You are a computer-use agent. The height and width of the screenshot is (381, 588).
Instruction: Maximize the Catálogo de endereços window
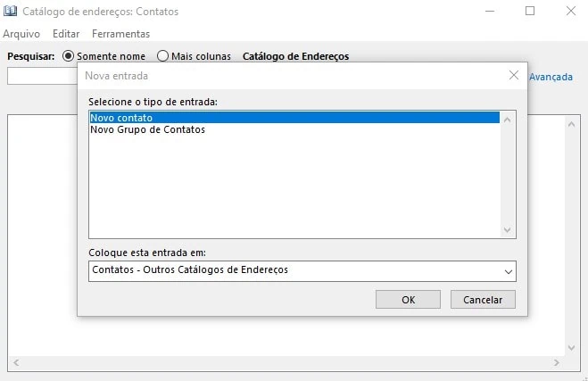pos(530,11)
